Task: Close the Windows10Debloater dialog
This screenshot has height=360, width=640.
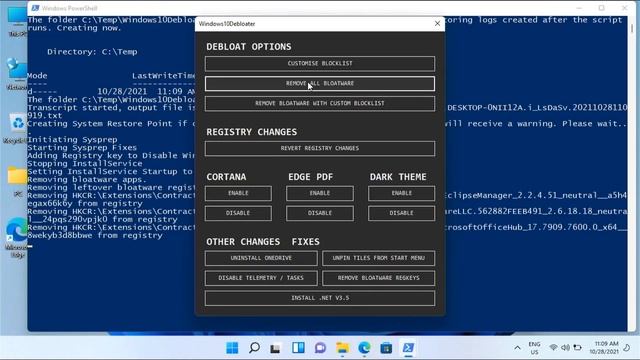Action: tap(437, 24)
